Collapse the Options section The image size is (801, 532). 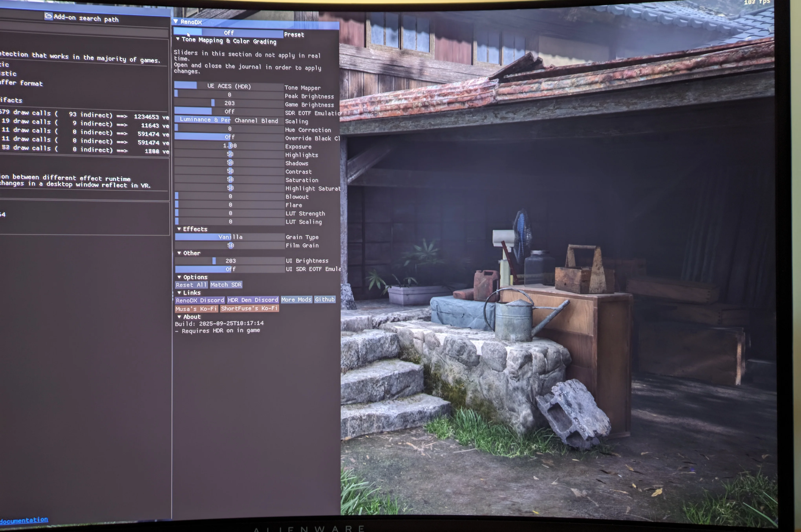point(179,277)
